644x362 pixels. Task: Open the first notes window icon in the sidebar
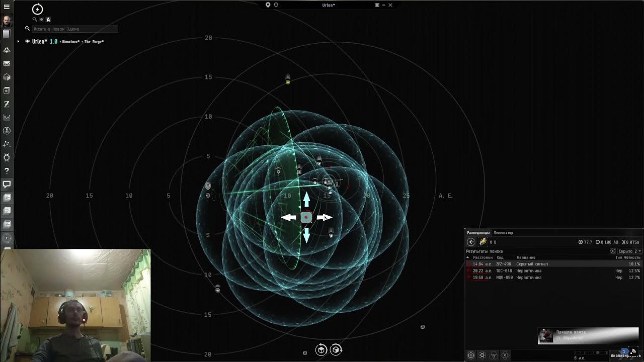(x=7, y=198)
